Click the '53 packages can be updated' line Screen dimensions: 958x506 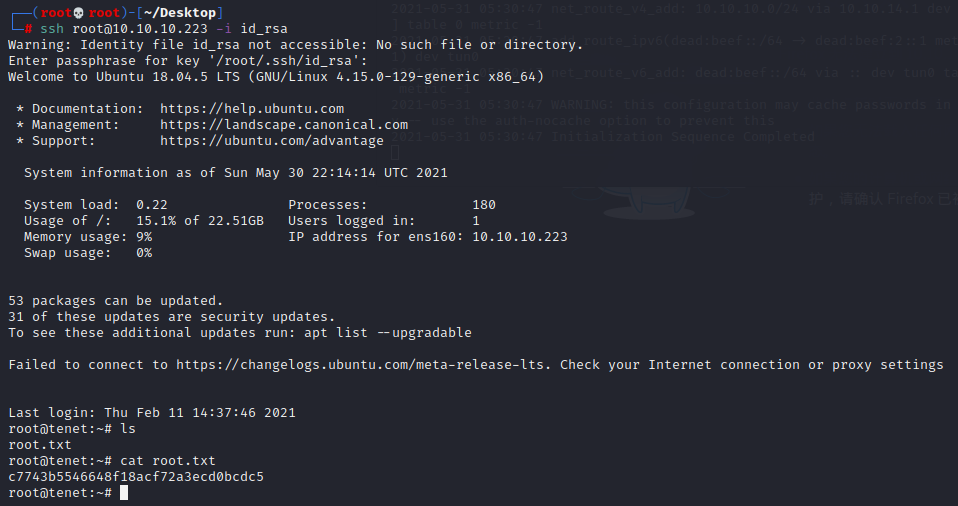pyautogui.click(x=116, y=301)
